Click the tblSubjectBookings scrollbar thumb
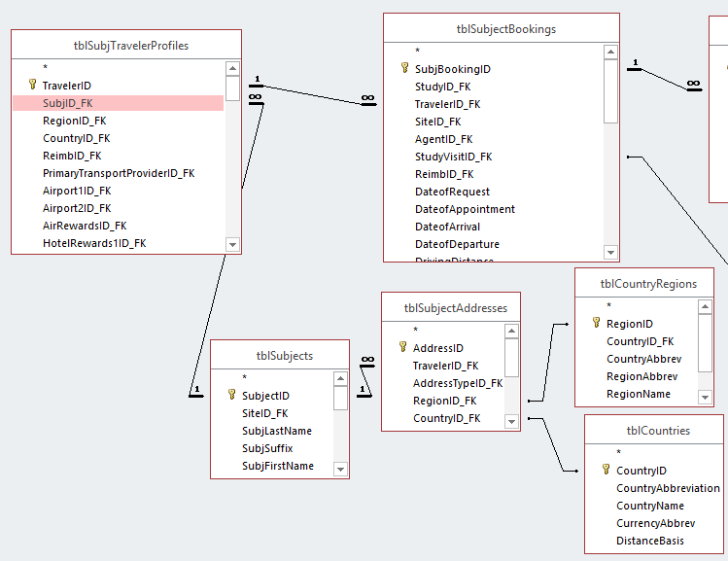The height and width of the screenshot is (561, 728). 611,91
